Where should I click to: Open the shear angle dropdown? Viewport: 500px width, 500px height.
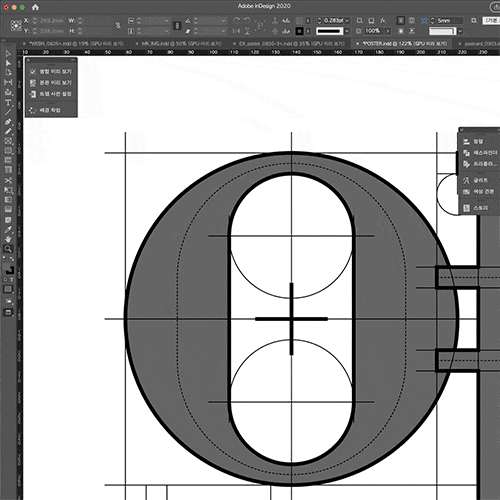click(223, 31)
